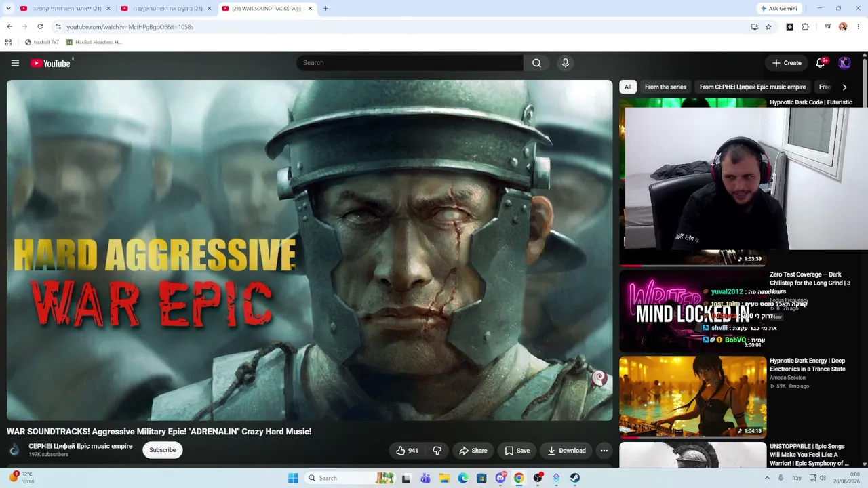Viewport: 868px width, 488px height.
Task: Open the Hypnotic Dark Code video title
Action: (811, 102)
